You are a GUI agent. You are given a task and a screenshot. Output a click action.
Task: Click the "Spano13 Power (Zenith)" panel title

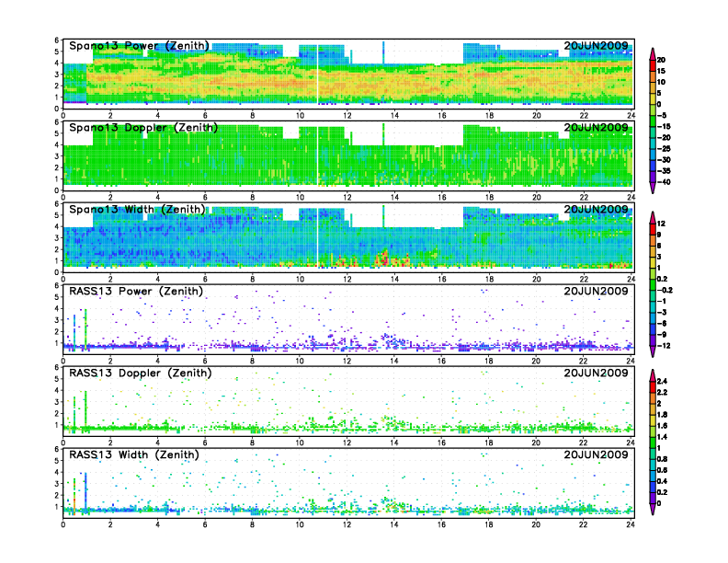pyautogui.click(x=140, y=46)
